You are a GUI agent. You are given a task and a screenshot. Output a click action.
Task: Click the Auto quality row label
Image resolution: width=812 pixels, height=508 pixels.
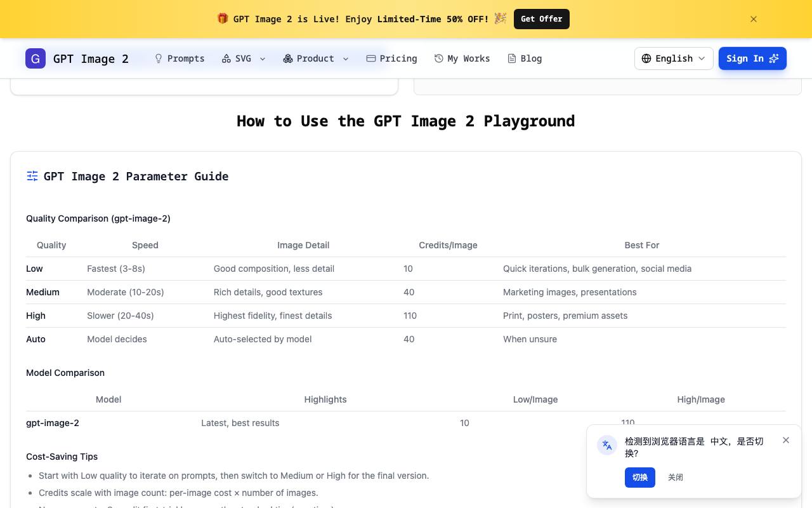[36, 339]
